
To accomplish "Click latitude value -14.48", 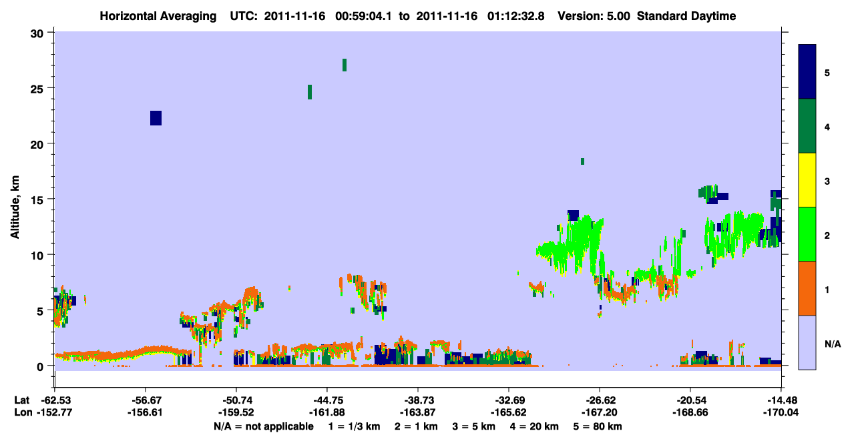I will 781,400.
